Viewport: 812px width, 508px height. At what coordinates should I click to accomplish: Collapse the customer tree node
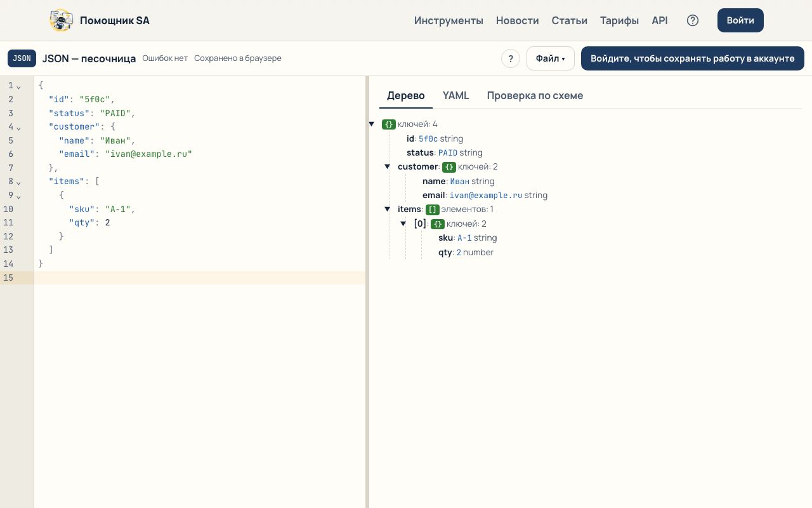point(387,167)
